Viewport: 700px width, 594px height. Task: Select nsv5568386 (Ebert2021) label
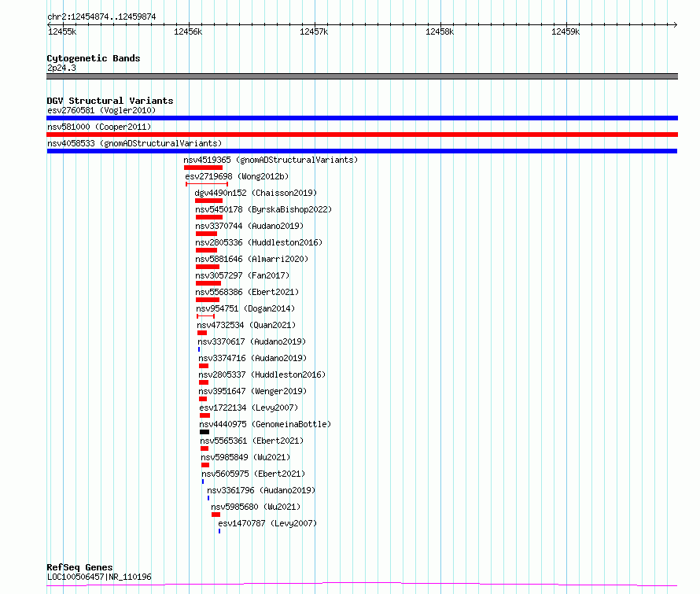pos(247,292)
